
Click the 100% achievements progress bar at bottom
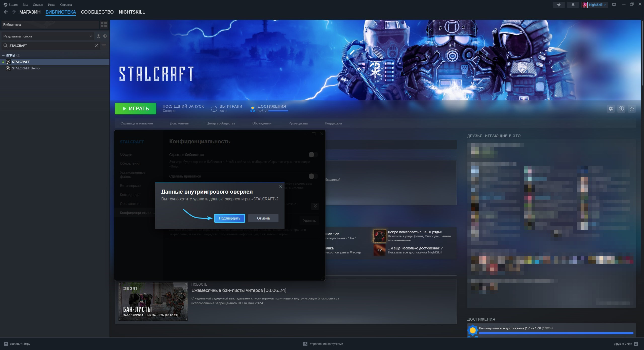coord(556,333)
